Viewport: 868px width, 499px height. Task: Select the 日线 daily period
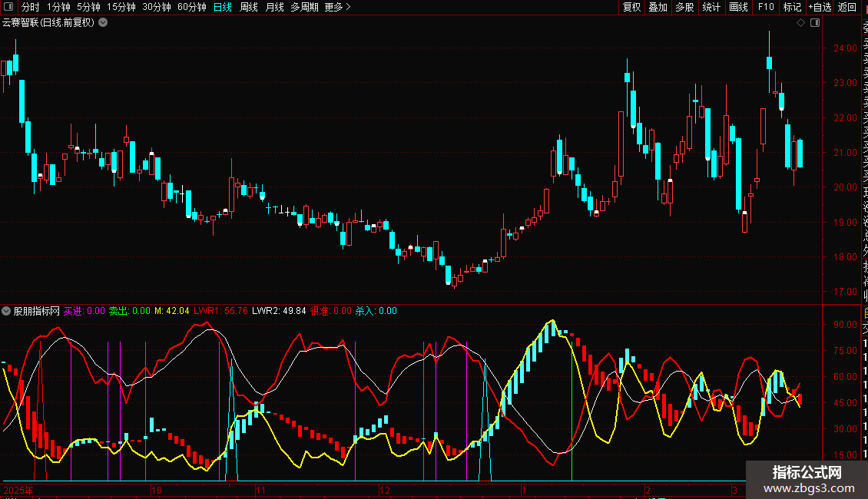coord(223,7)
